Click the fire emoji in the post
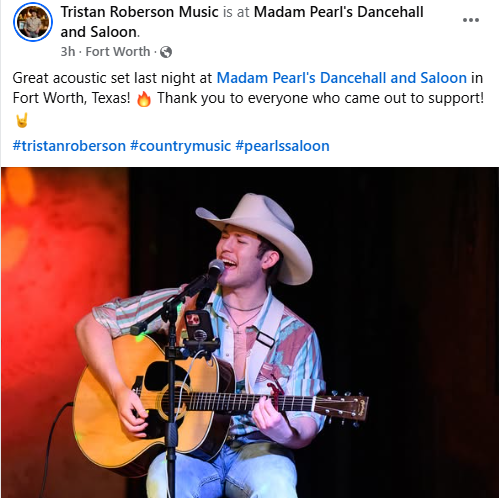 (144, 99)
